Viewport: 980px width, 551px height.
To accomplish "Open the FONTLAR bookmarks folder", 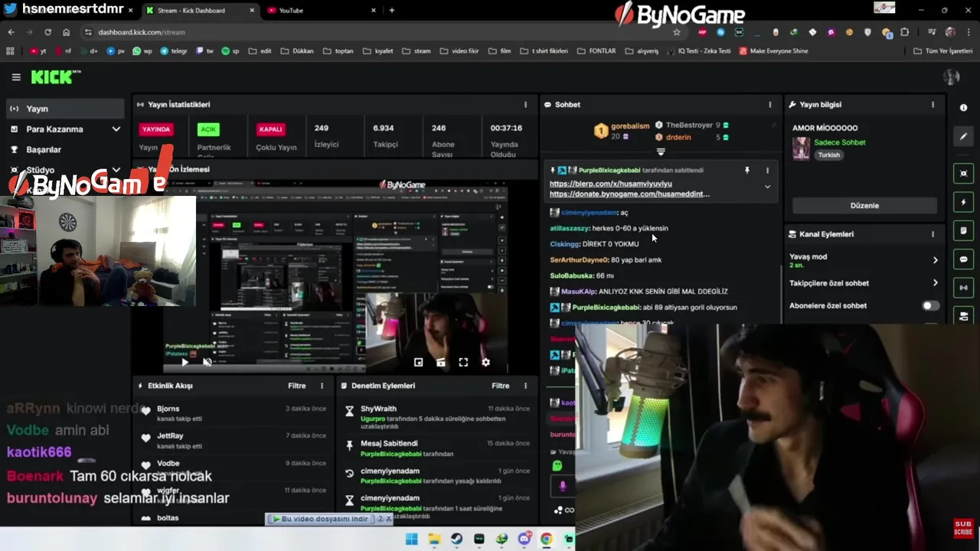I will click(x=596, y=51).
